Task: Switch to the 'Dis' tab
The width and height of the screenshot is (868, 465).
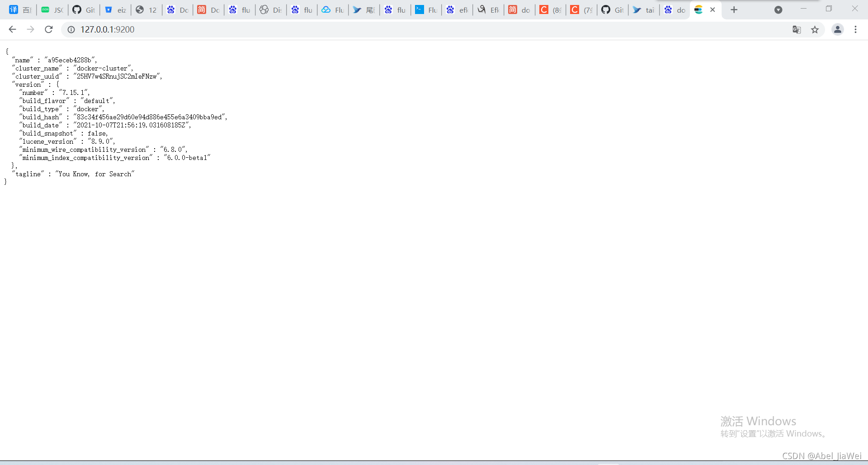Action: [270, 9]
